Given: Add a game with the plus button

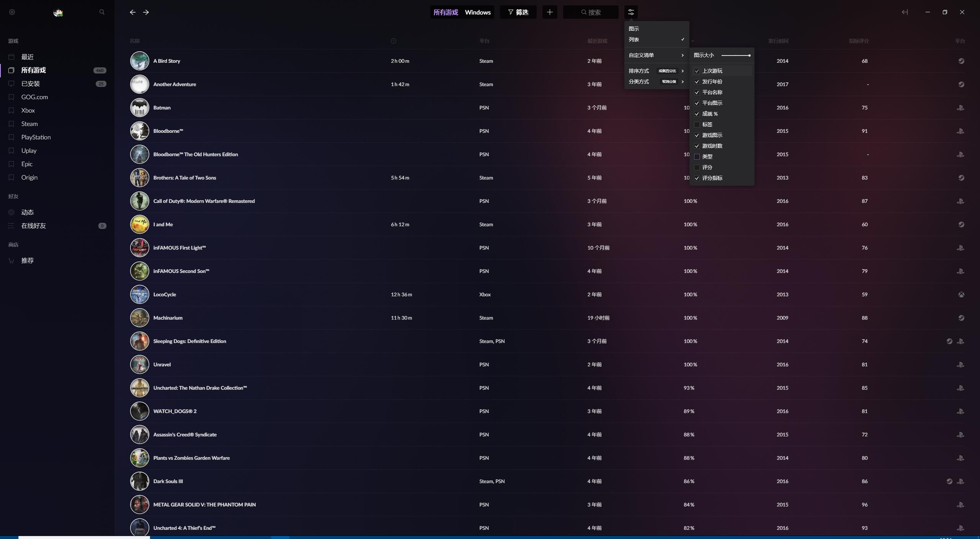Looking at the screenshot, I should pyautogui.click(x=550, y=12).
